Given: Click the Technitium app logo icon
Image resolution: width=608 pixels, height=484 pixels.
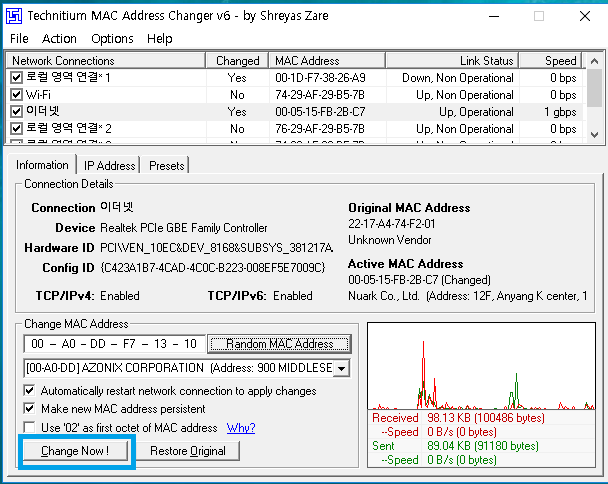Looking at the screenshot, I should 14,16.
